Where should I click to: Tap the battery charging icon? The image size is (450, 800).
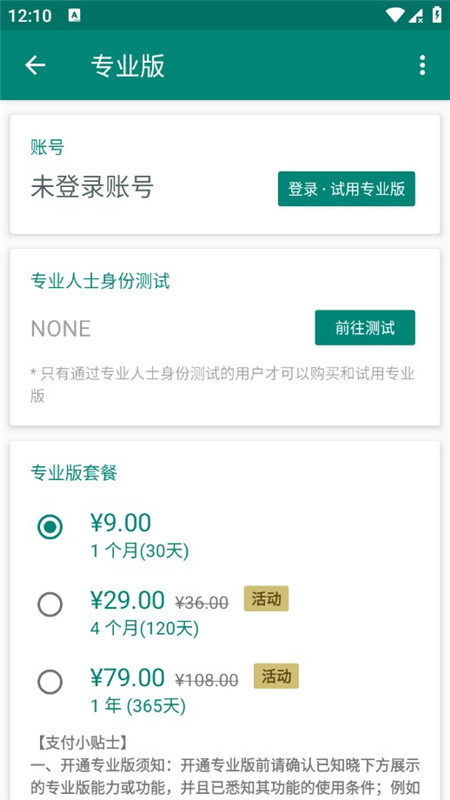(x=437, y=15)
